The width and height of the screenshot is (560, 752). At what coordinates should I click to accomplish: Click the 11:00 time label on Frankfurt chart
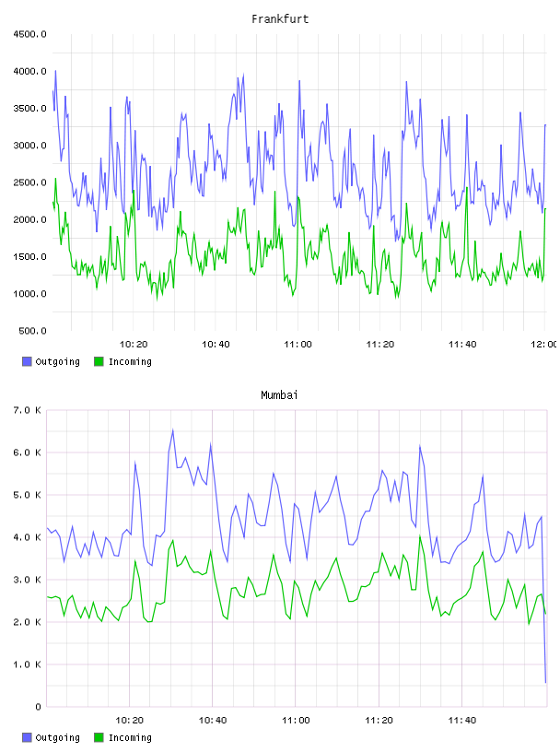click(x=297, y=345)
